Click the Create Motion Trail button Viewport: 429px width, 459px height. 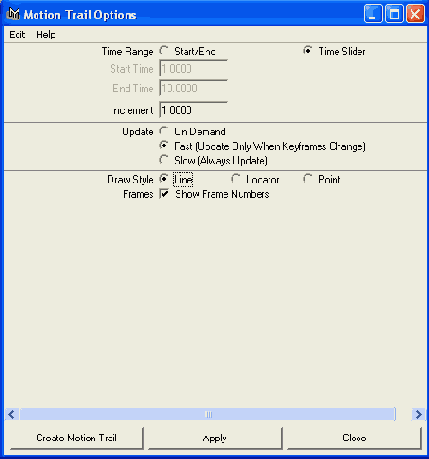pyautogui.click(x=76, y=438)
